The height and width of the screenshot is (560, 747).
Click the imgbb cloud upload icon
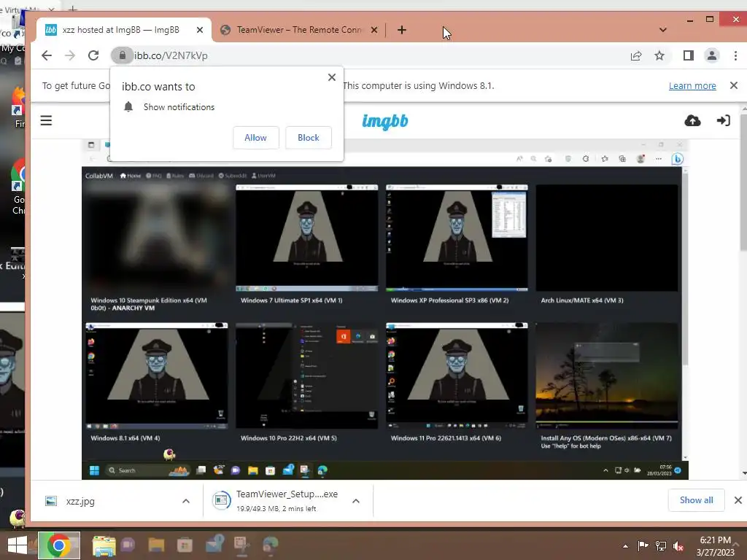693,121
